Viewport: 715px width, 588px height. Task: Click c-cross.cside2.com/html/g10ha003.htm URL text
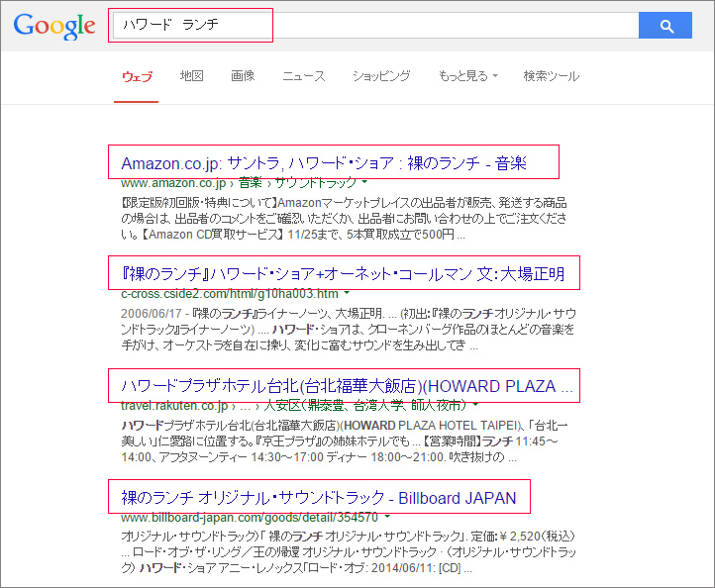230,294
